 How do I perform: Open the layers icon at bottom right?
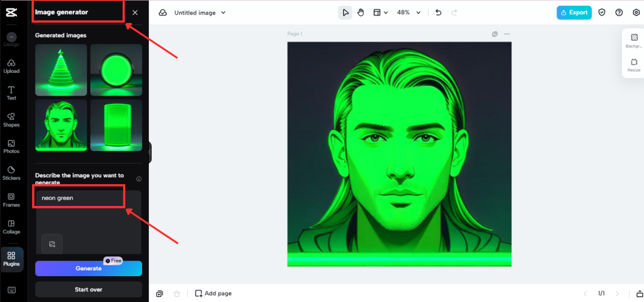pos(639,293)
